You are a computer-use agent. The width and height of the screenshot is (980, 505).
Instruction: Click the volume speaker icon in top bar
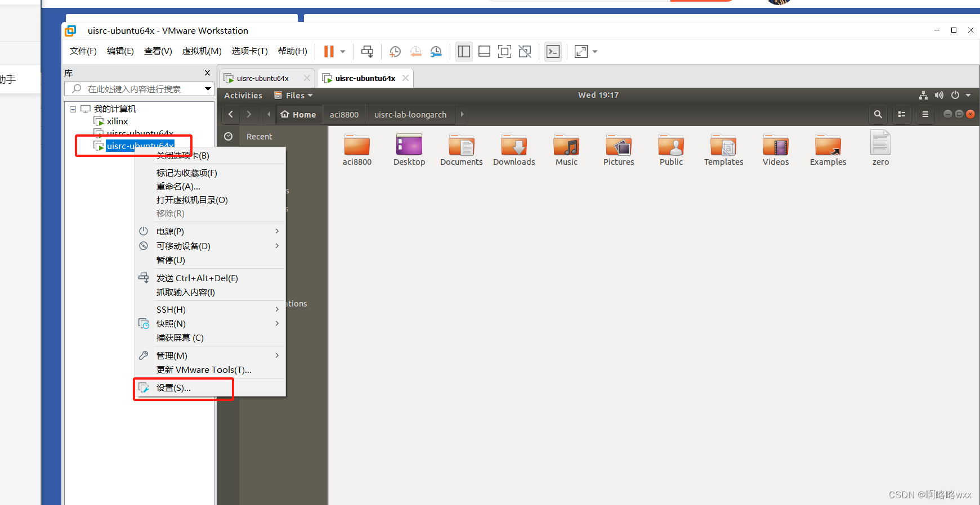coord(939,95)
